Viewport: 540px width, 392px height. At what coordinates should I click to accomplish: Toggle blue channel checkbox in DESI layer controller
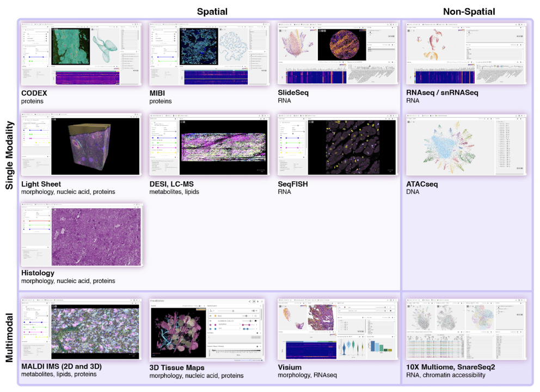click(153, 138)
